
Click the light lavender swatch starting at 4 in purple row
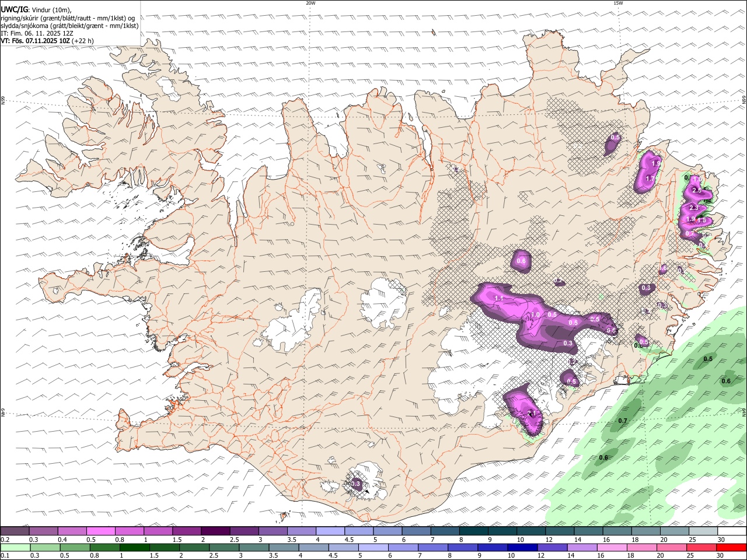tap(330, 531)
